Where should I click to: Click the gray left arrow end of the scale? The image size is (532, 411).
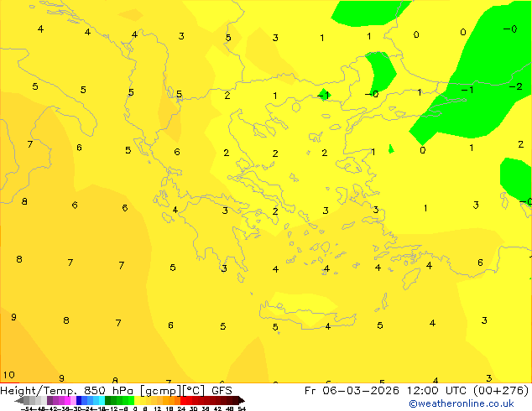click(x=19, y=400)
